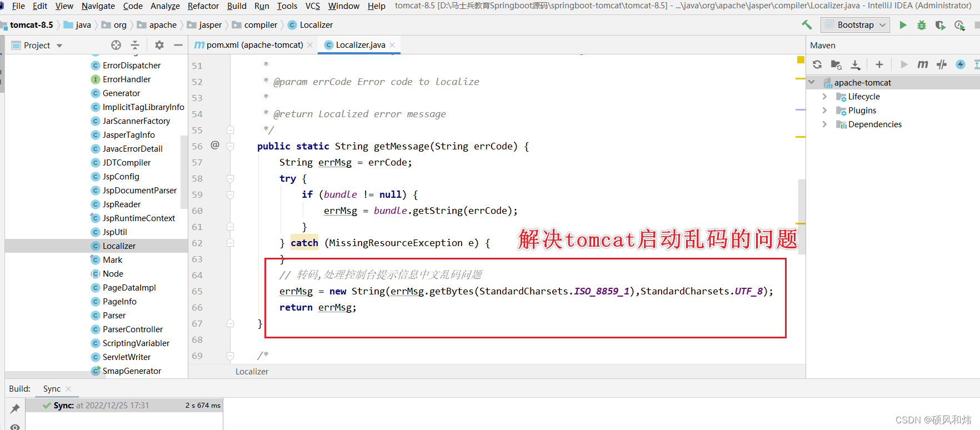Screen dimensions: 980x430
Task: Open the Refactor menu
Action: pos(203,6)
